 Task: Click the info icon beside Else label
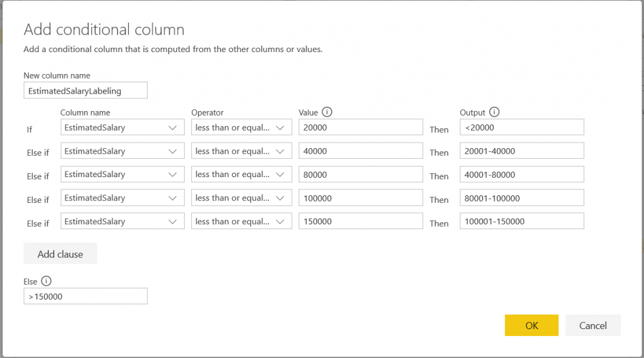46,281
